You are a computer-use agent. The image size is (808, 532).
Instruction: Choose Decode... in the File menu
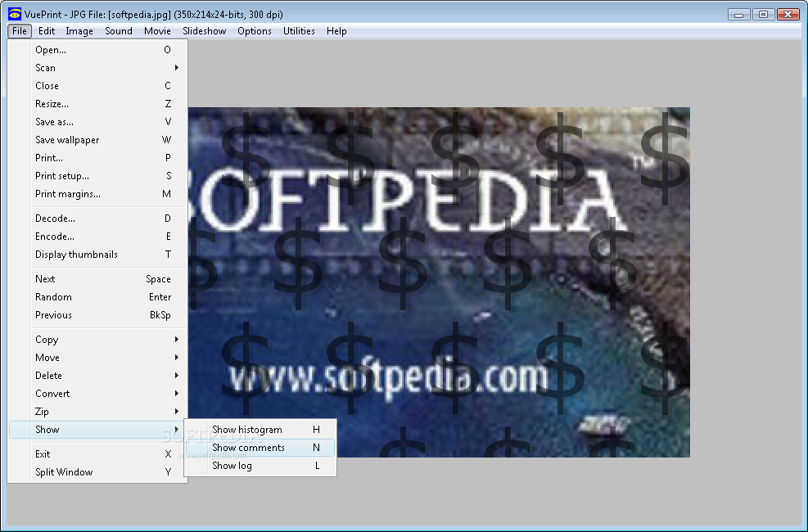pyautogui.click(x=98, y=219)
